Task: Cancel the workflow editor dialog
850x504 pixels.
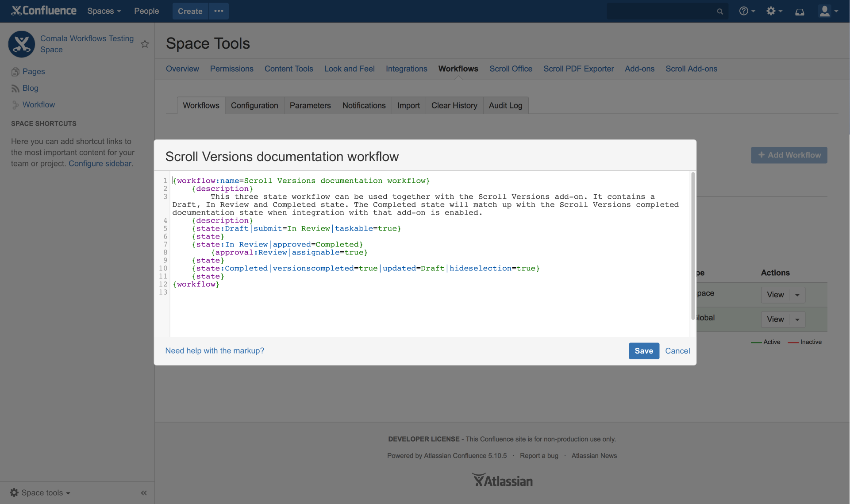Action: tap(677, 351)
